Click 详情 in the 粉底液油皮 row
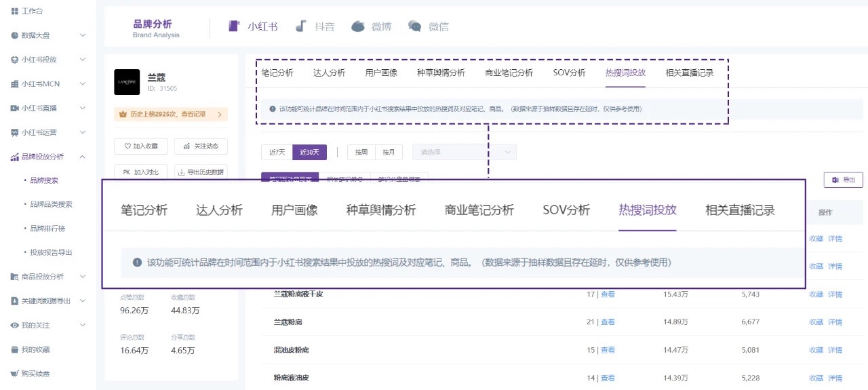The width and height of the screenshot is (868, 390). pos(835,378)
